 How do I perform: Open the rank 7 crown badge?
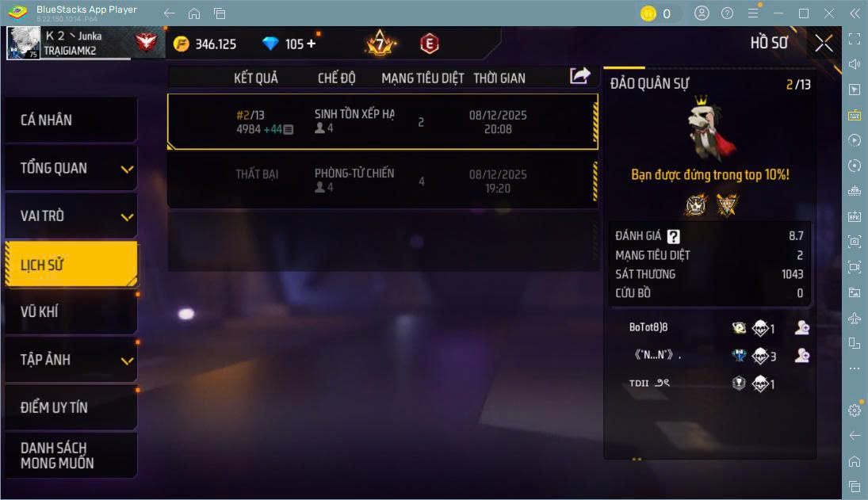(x=380, y=43)
